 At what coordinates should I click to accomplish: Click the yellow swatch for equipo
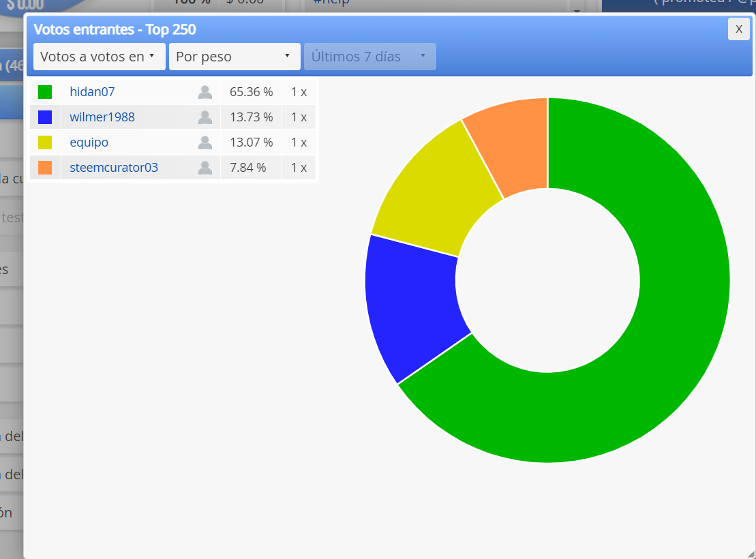coord(45,142)
